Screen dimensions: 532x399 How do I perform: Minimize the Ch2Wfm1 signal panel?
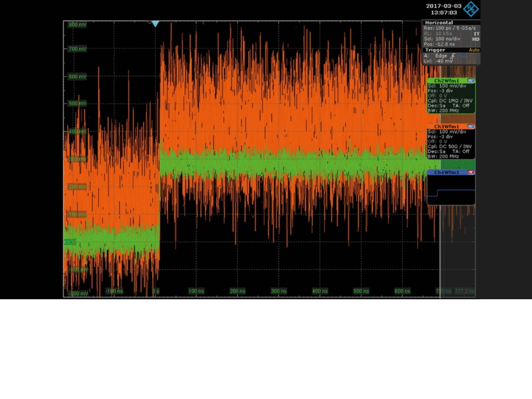click(x=470, y=81)
